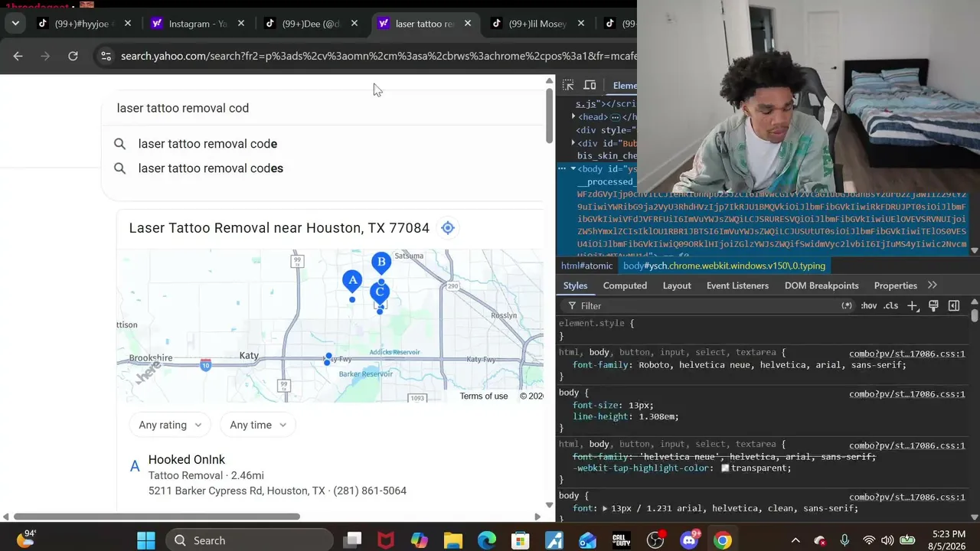
Task: Switch to the (99+)#hyyjoe TikTok tab
Action: (x=84, y=24)
